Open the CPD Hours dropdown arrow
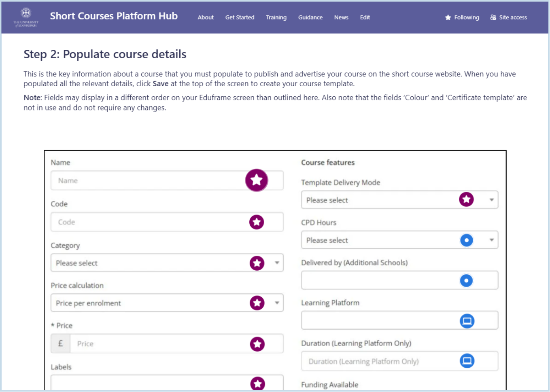 pyautogui.click(x=491, y=240)
